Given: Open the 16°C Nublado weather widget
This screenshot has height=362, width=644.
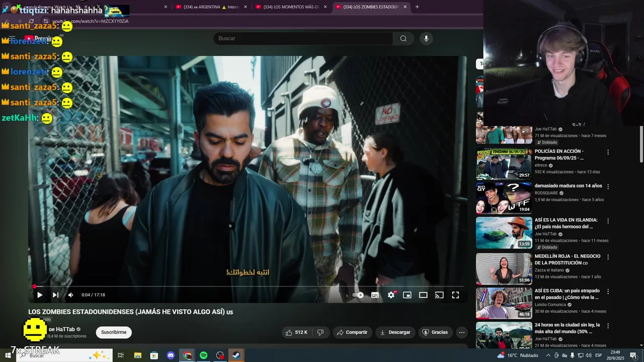Looking at the screenshot, I should pyautogui.click(x=518, y=355).
